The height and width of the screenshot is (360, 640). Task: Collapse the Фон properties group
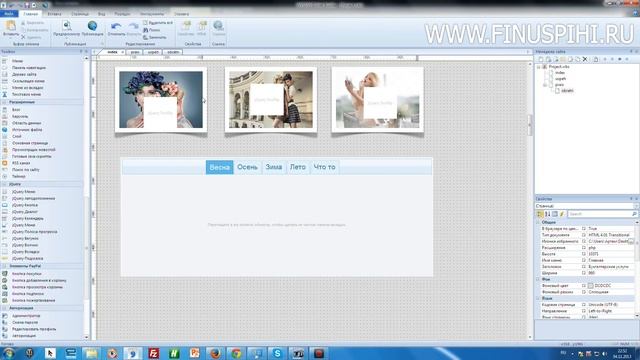538,279
